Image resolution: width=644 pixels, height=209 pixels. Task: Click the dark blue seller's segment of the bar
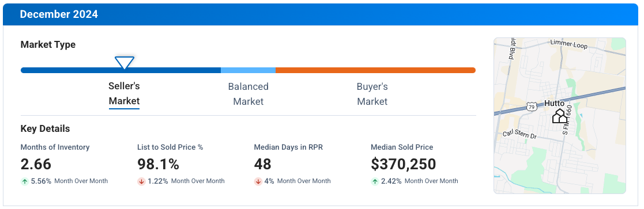[x=120, y=70]
